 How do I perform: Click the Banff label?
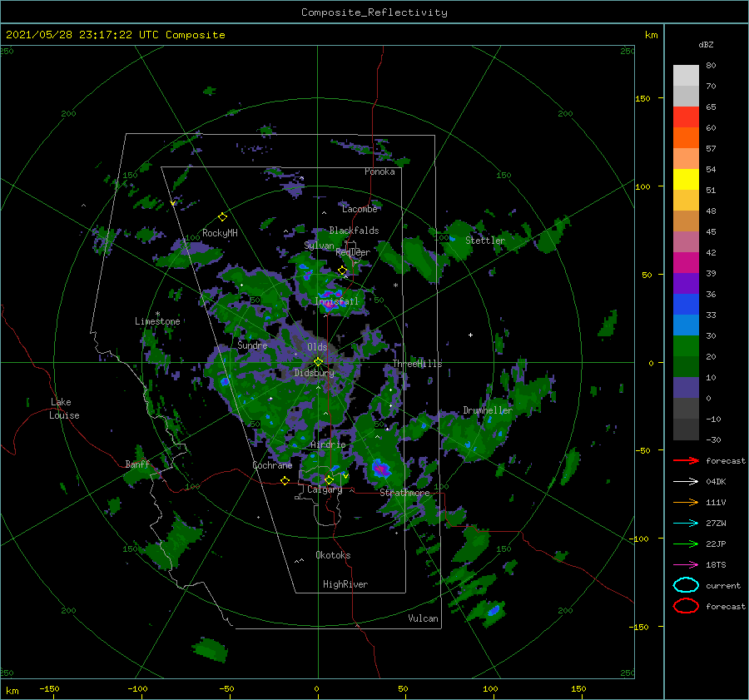137,464
